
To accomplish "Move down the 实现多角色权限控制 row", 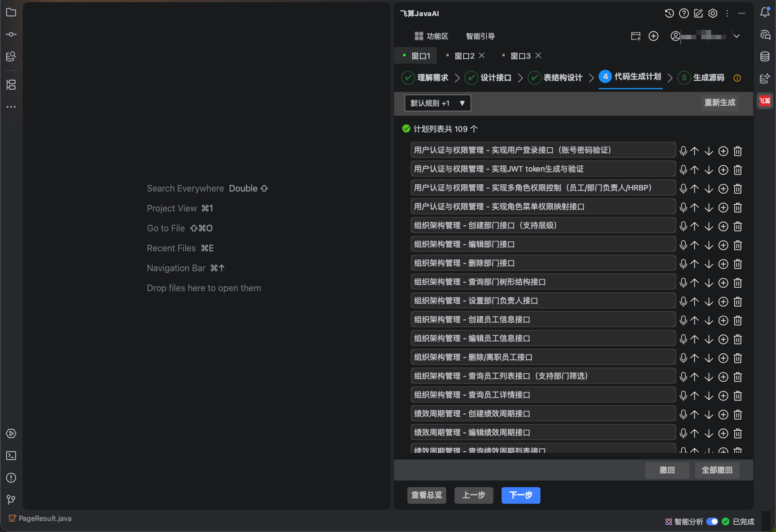I will coord(709,188).
